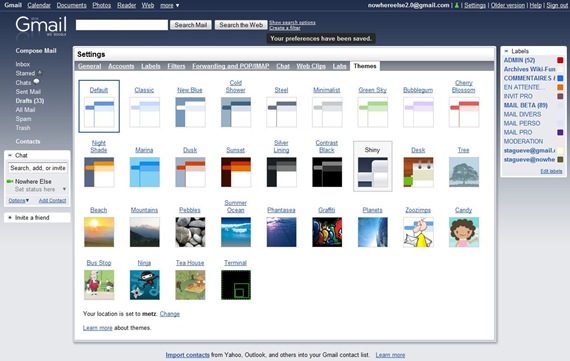The image size is (570, 361).
Task: Open the chat Options dropdown
Action: (x=19, y=200)
